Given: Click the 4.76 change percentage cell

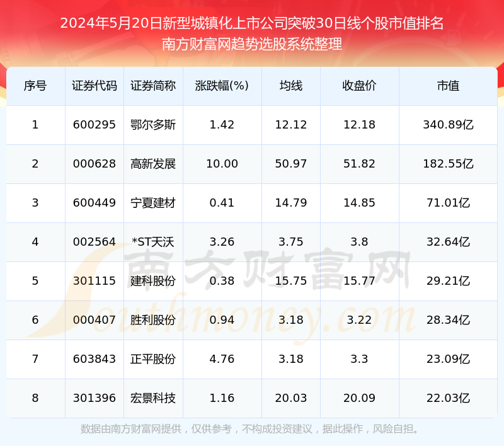Looking at the screenshot, I should tap(222, 359).
